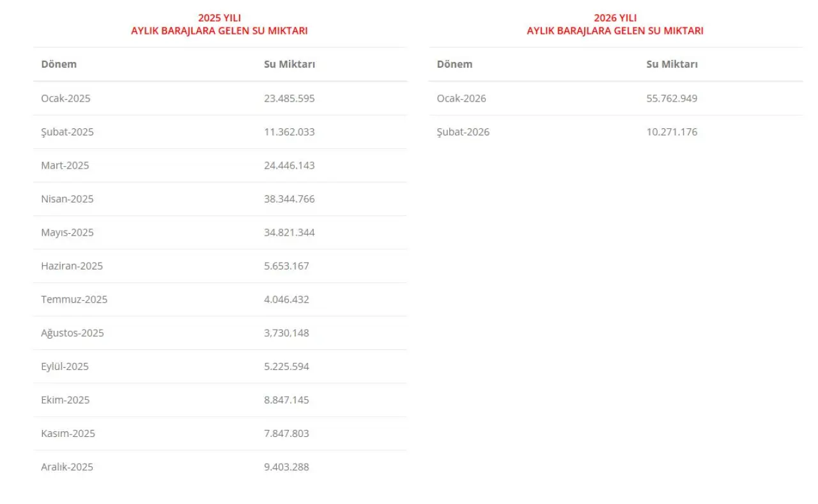The width and height of the screenshot is (818, 504).
Task: Click the Kasım-2025 value 7.847.803
Action: (286, 434)
